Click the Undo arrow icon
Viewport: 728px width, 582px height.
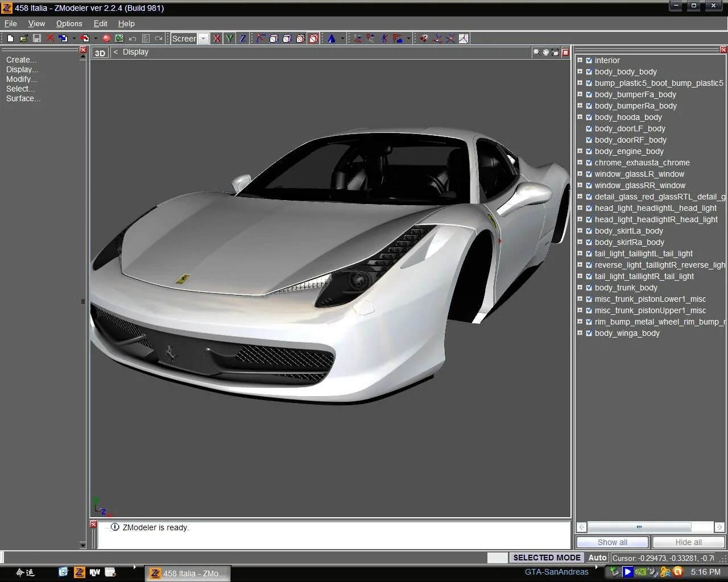click(133, 39)
